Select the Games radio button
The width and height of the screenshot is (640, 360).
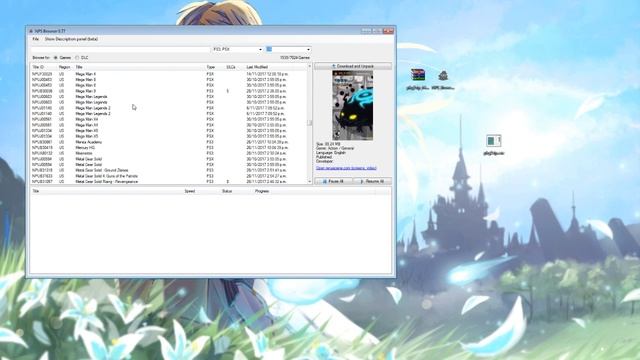click(x=56, y=58)
